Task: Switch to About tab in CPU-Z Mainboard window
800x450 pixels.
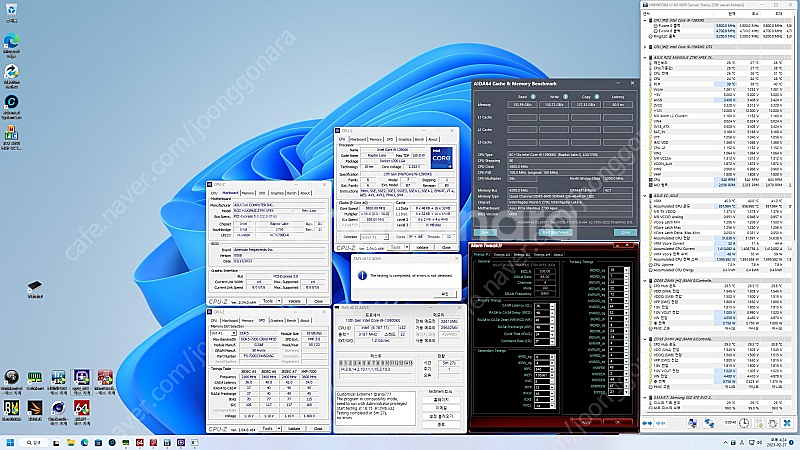Action: click(305, 193)
